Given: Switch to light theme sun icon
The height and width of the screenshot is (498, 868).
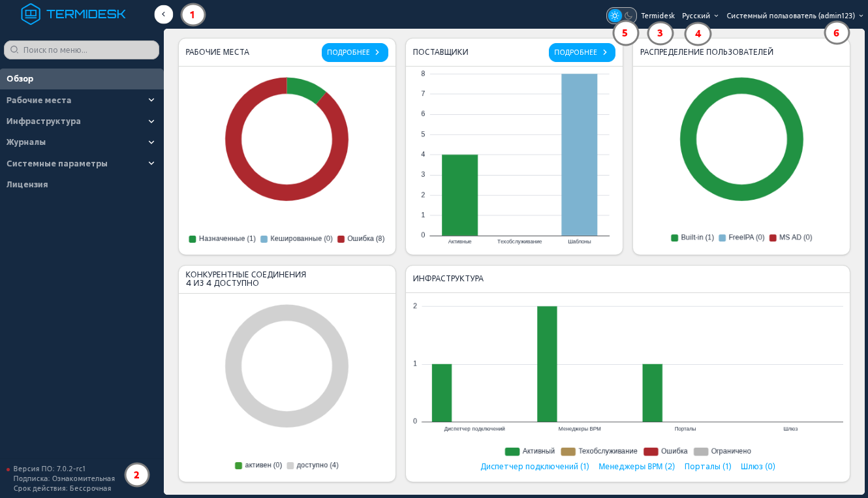Looking at the screenshot, I should [615, 16].
